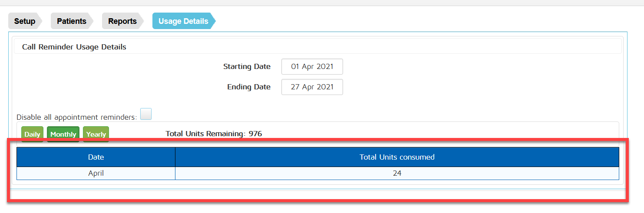Select the April date cell
Screen dimensions: 644x213
pyautogui.click(x=96, y=173)
